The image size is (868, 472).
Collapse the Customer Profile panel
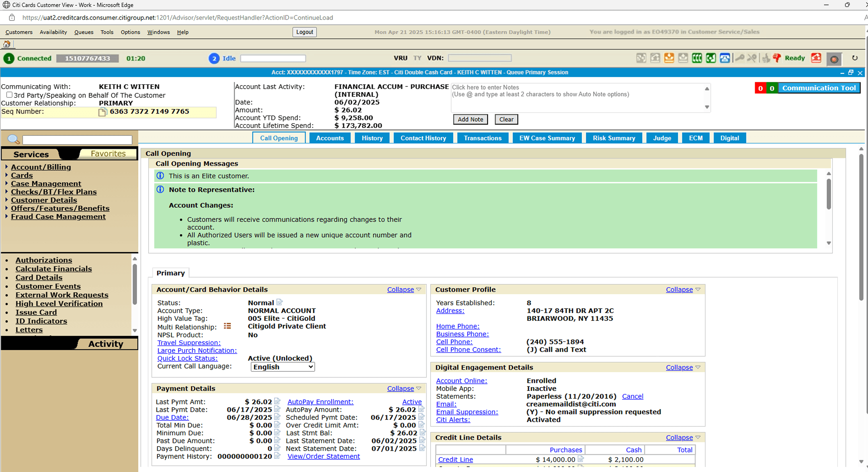point(683,290)
